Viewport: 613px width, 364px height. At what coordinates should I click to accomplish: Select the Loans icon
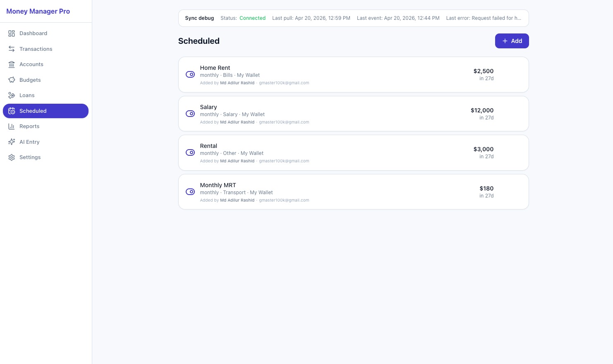click(12, 95)
